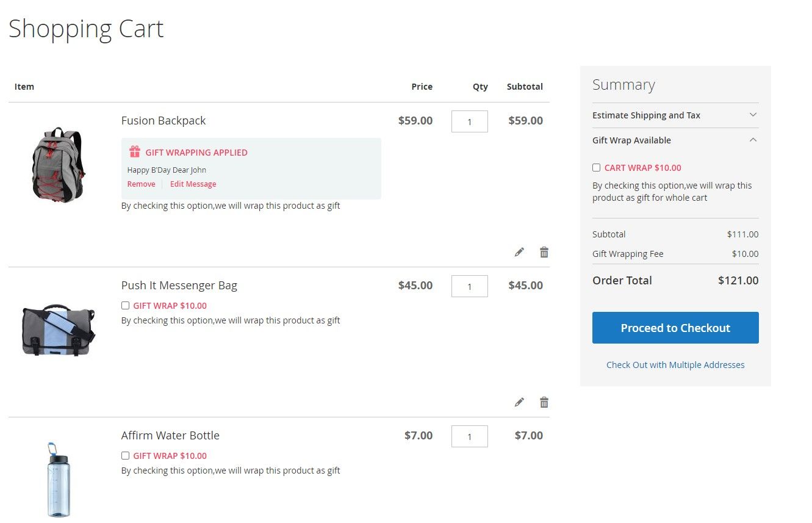Click Edit Message for gift wrap
The width and height of the screenshot is (812, 523).
pos(193,184)
